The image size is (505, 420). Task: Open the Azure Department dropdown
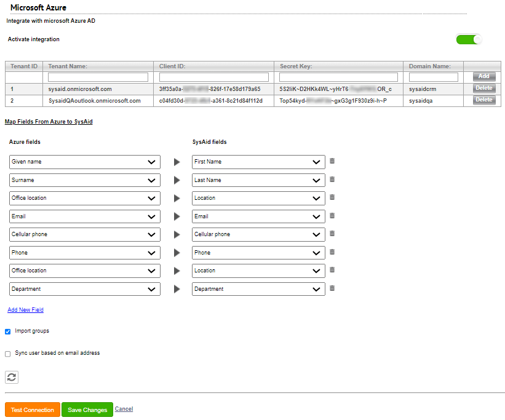click(85, 289)
